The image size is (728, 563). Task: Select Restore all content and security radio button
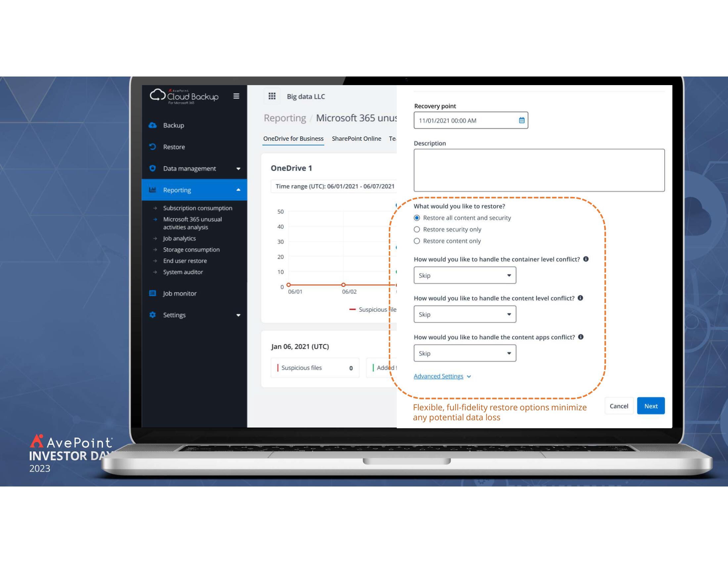pos(417,218)
